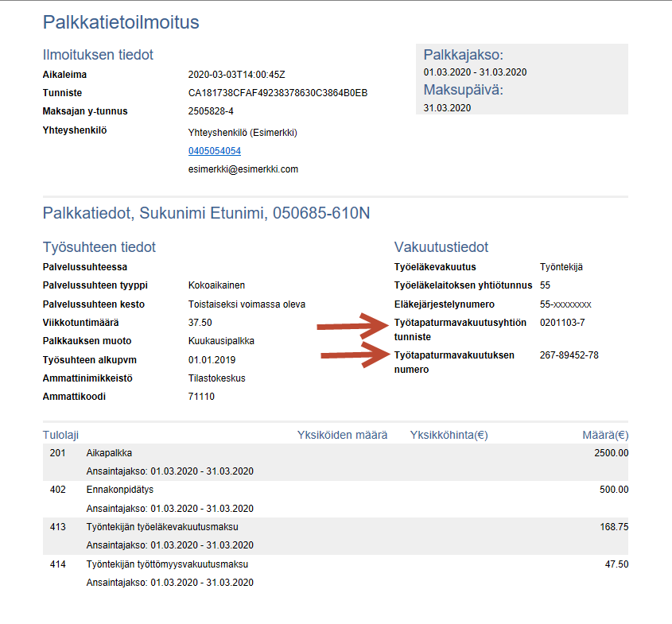Screen dimensions: 672x624
Task: Click the insurance number 267-89452-78
Action: pos(569,355)
